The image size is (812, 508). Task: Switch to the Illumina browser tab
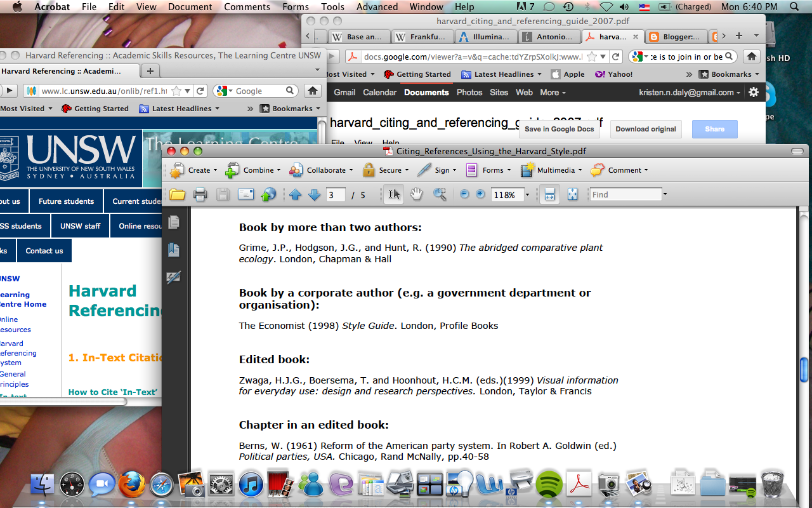(485, 37)
